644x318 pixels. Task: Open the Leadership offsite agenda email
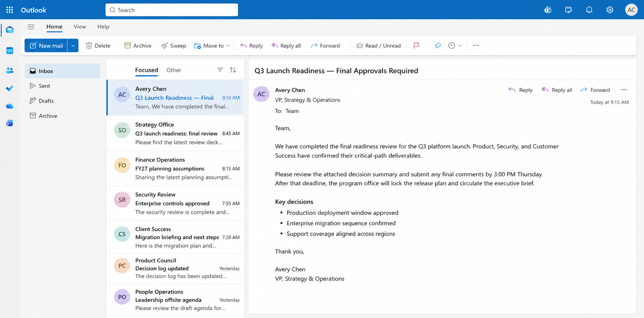tap(175, 300)
